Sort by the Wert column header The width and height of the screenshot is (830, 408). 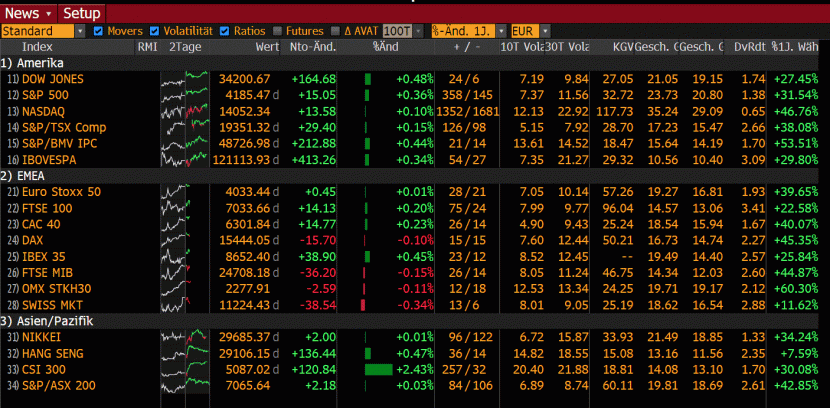[267, 47]
